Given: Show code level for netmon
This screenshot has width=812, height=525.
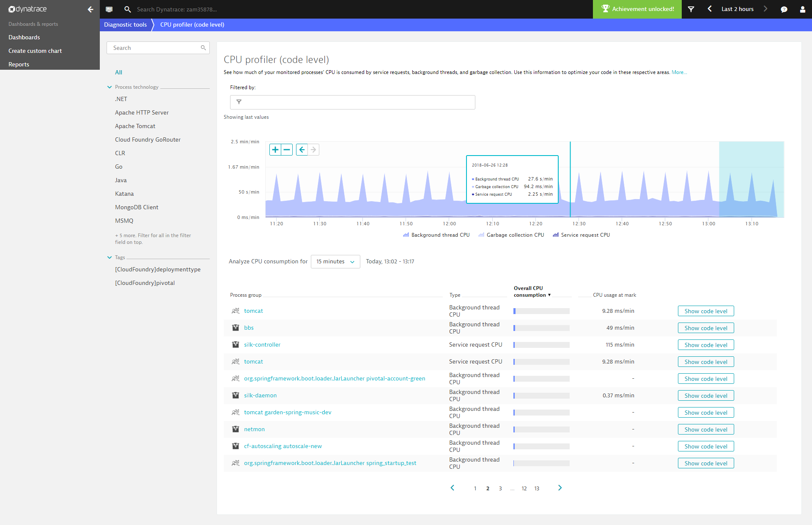Looking at the screenshot, I should [706, 429].
